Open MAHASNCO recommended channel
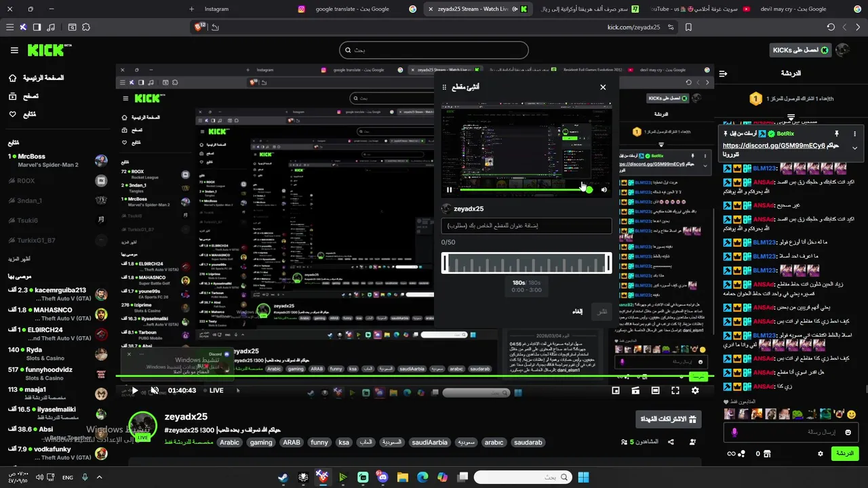Image resolution: width=868 pixels, height=488 pixels. point(58,314)
